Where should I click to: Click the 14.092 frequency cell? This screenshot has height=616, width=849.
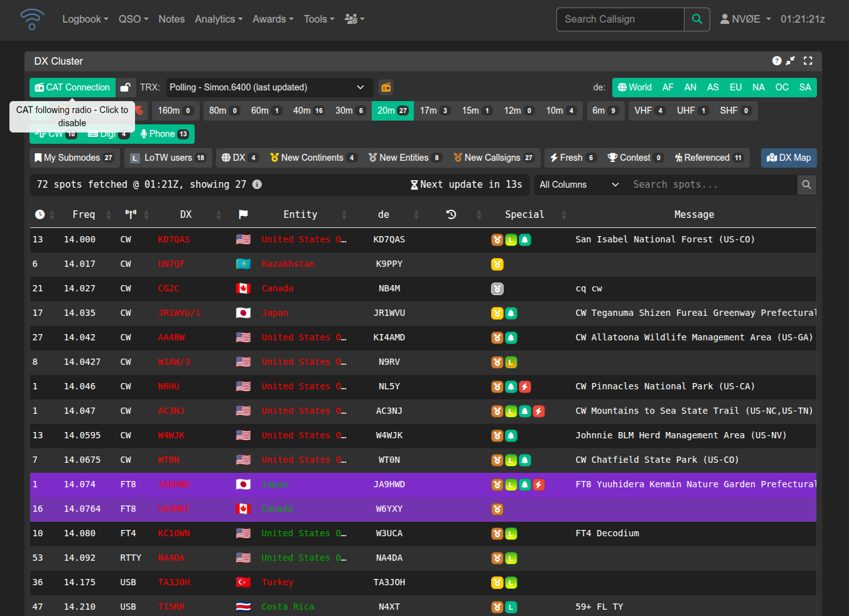pos(80,558)
